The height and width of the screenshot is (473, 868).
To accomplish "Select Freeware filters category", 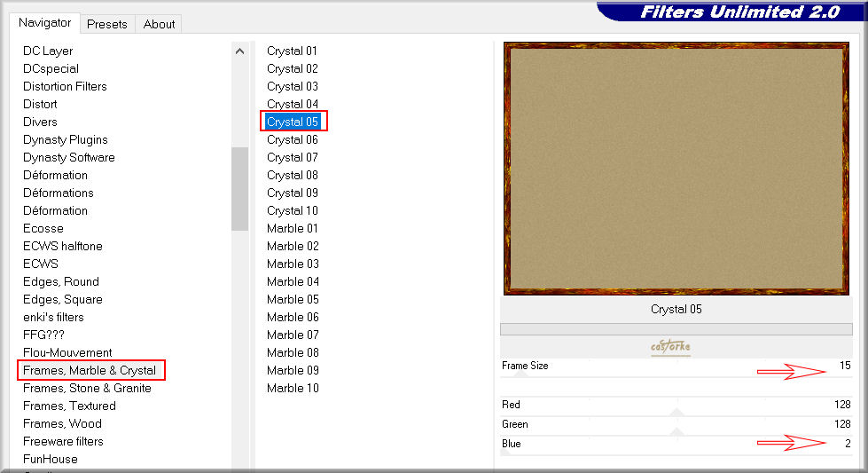I will [63, 441].
